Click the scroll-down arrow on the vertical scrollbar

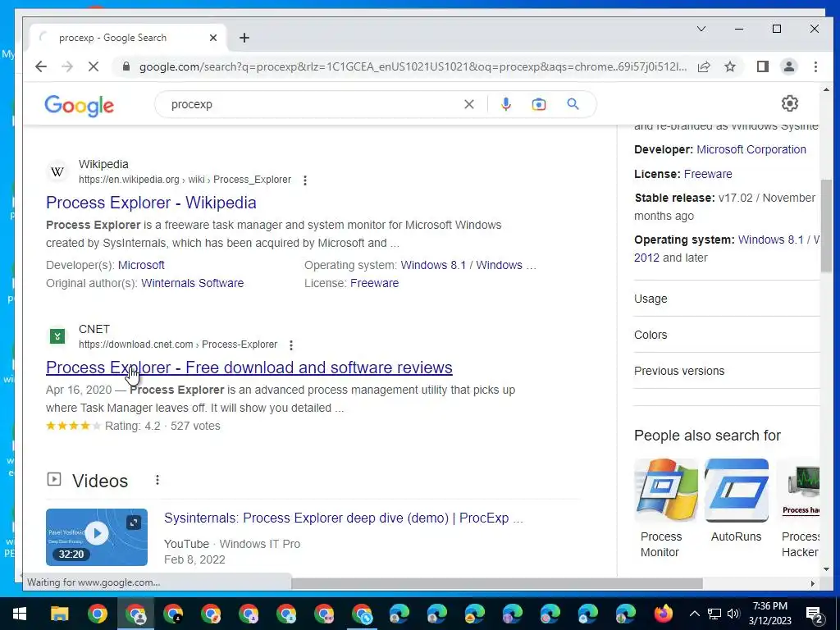826,569
